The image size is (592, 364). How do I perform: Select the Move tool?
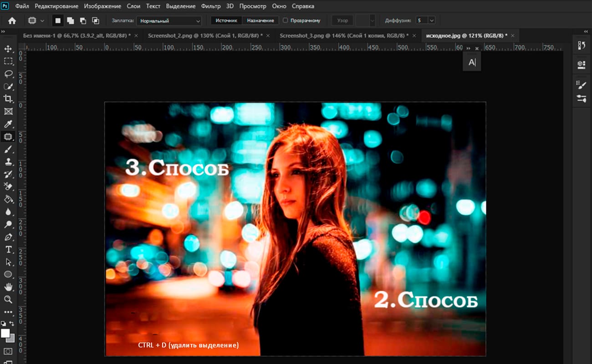tap(8, 49)
